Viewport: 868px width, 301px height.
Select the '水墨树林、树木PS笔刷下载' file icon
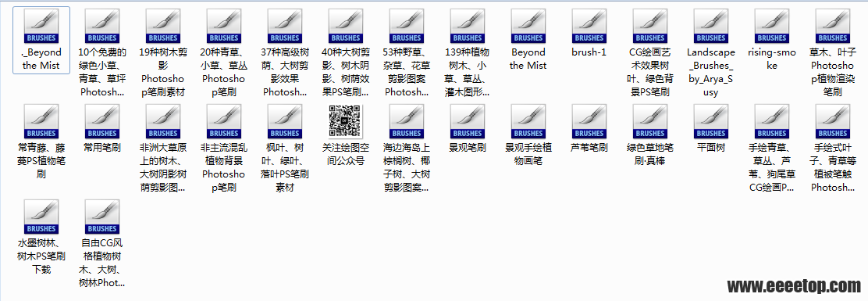[41, 217]
